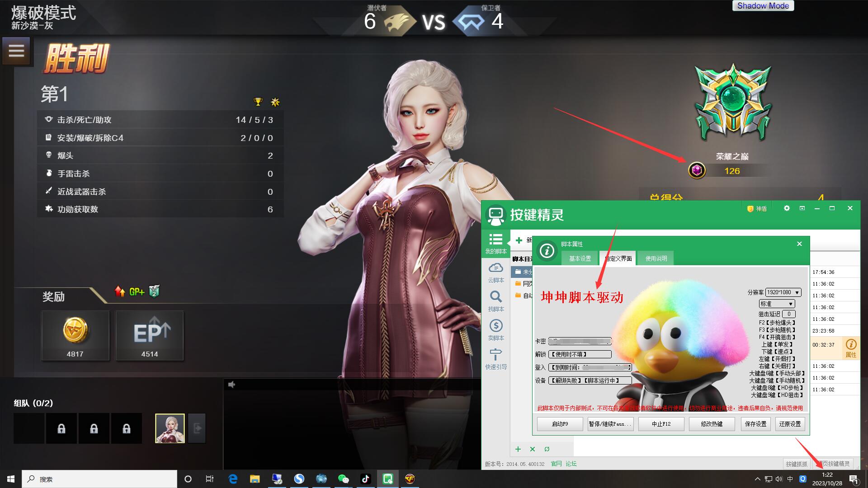Click the 设备 status field

tap(590, 380)
